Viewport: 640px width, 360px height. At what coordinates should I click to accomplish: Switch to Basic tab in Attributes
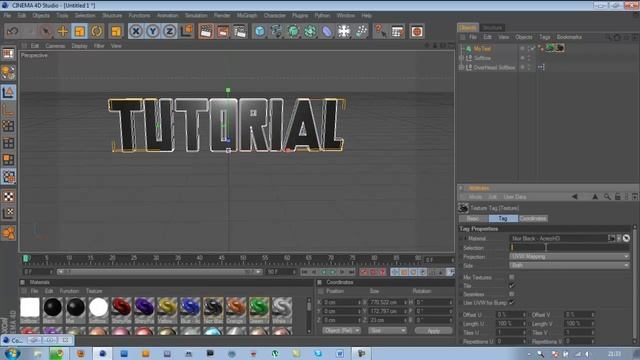(473, 219)
